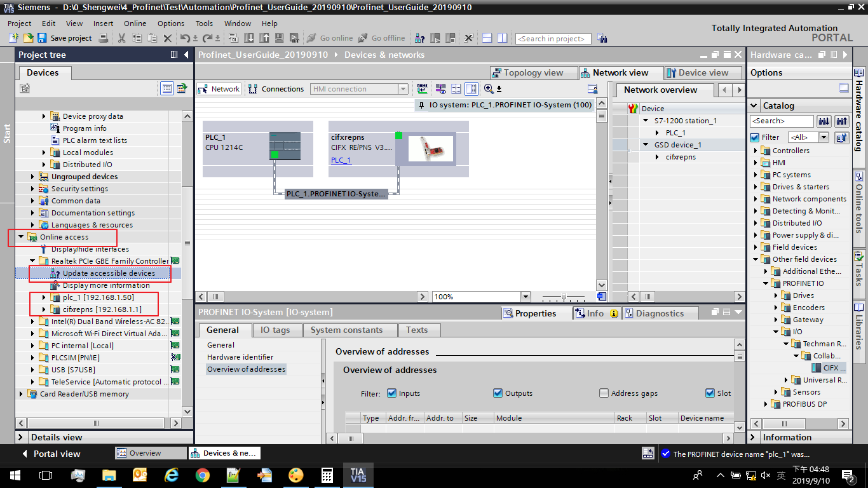Click the New project icon
This screenshot has width=868, height=488.
(13, 38)
